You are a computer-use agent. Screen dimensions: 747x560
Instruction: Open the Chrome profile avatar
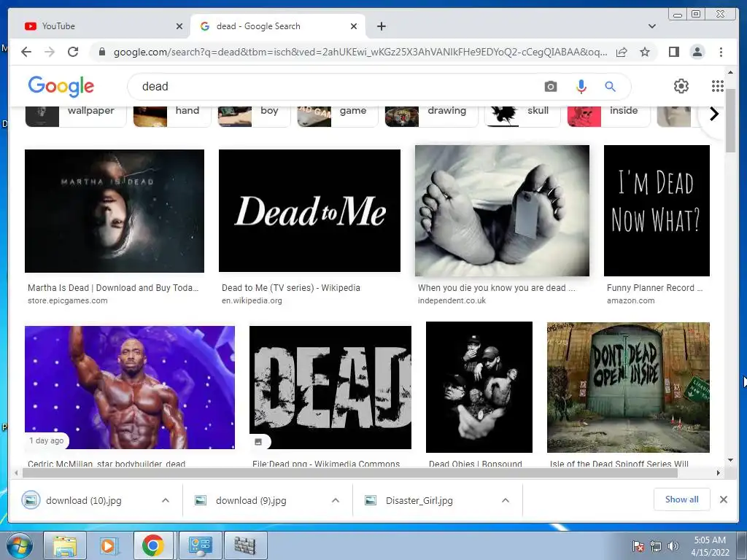coord(697,52)
